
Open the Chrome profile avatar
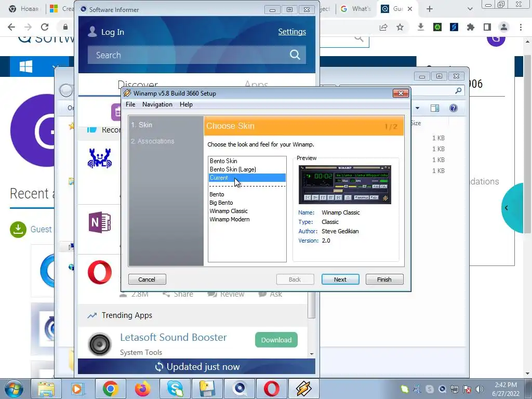[x=504, y=27]
